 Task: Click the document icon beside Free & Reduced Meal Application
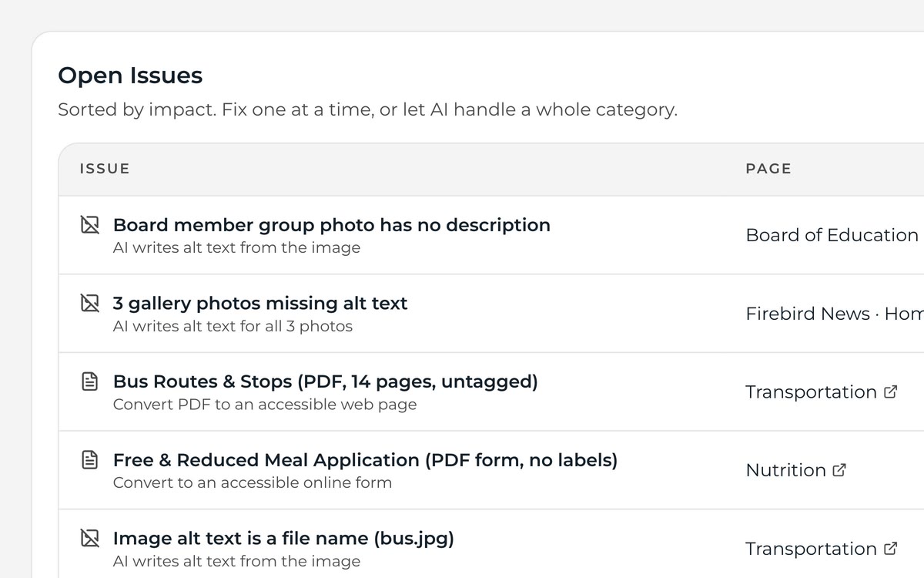[90, 460]
